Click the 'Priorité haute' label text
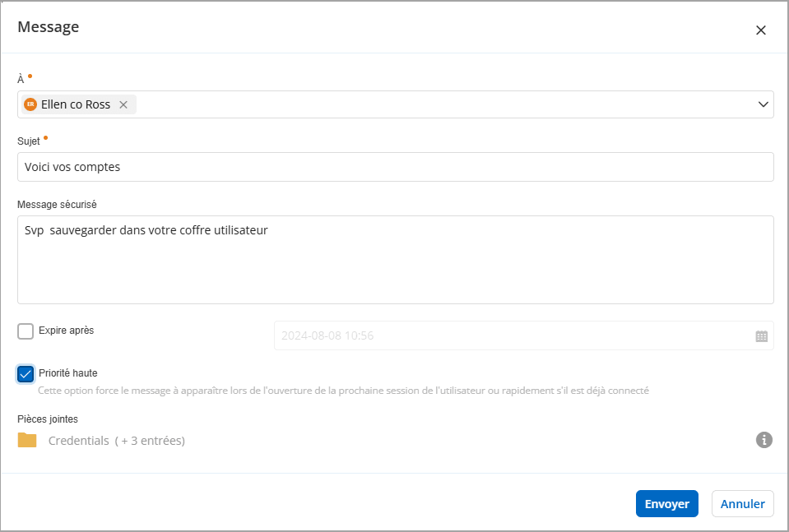This screenshot has height=532, width=789. (x=68, y=373)
